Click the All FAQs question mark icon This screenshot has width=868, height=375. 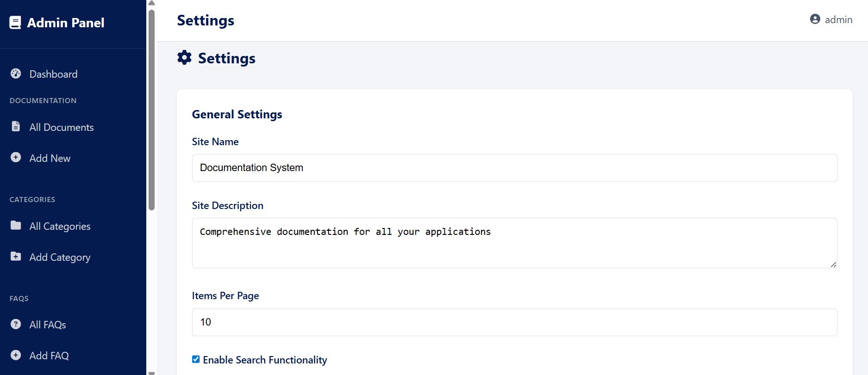(16, 324)
